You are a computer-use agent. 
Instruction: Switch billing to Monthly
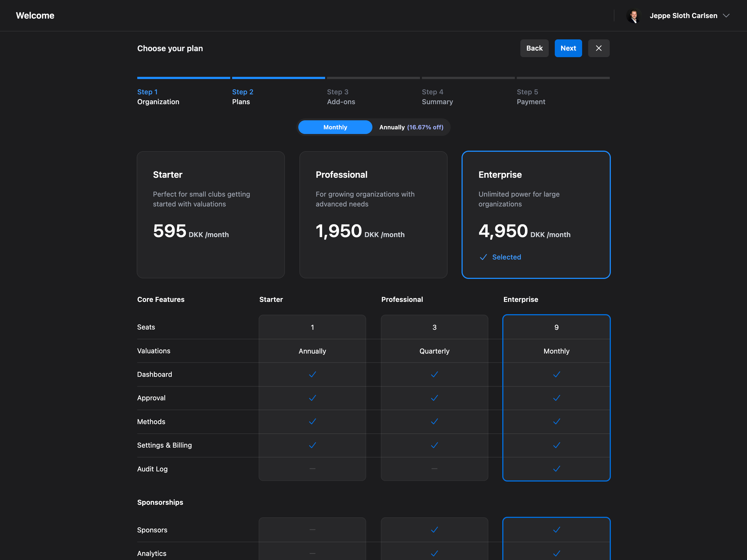click(x=335, y=127)
